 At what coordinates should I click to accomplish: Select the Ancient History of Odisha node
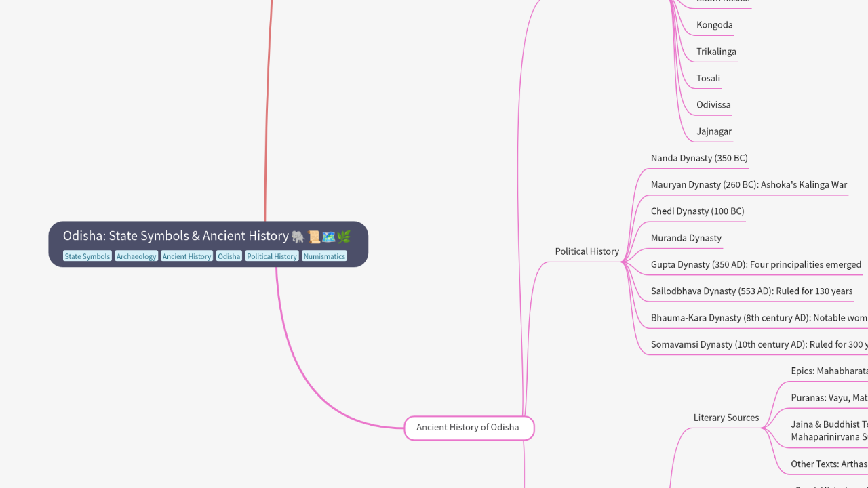click(469, 428)
